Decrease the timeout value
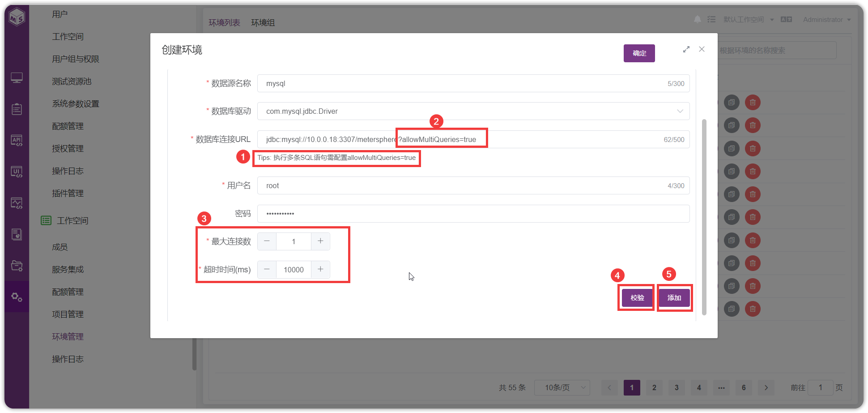Image resolution: width=868 pixels, height=413 pixels. [x=267, y=269]
